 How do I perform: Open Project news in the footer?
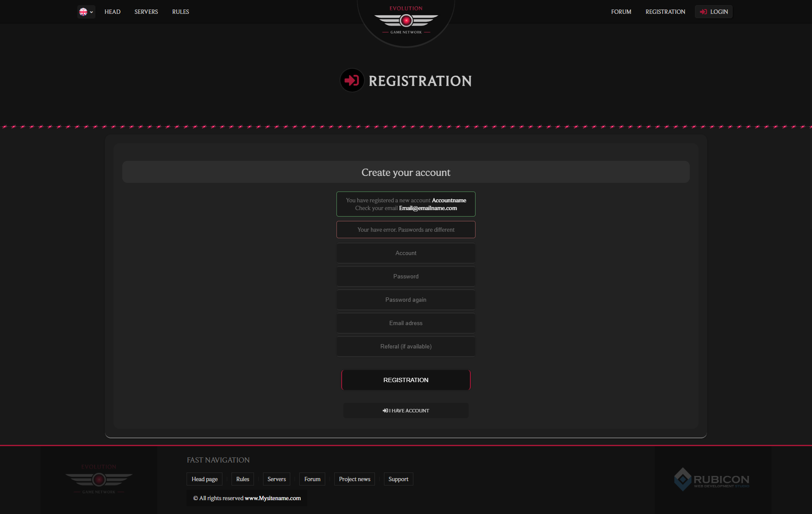(354, 479)
